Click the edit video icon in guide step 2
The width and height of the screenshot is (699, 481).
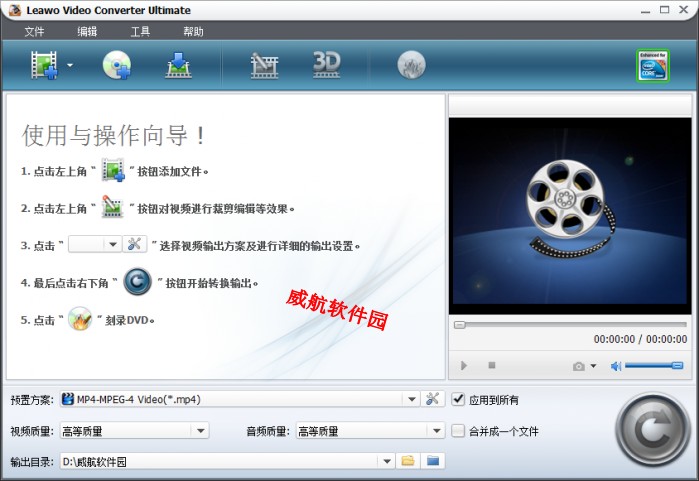click(x=112, y=207)
